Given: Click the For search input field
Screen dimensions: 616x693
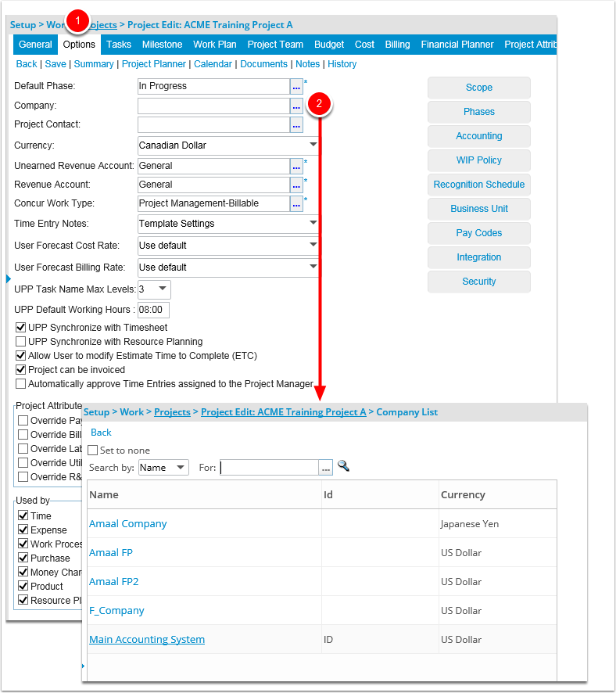Looking at the screenshot, I should [x=270, y=468].
